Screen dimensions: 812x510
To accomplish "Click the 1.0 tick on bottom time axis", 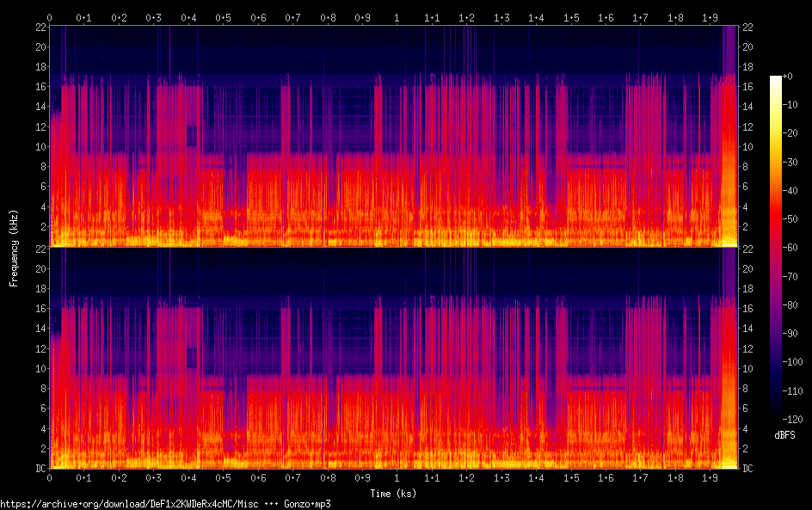I will click(397, 477).
